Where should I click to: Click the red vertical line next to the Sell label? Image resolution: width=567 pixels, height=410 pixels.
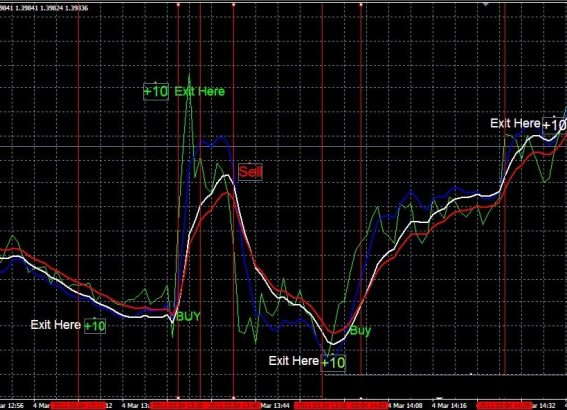coord(234,202)
